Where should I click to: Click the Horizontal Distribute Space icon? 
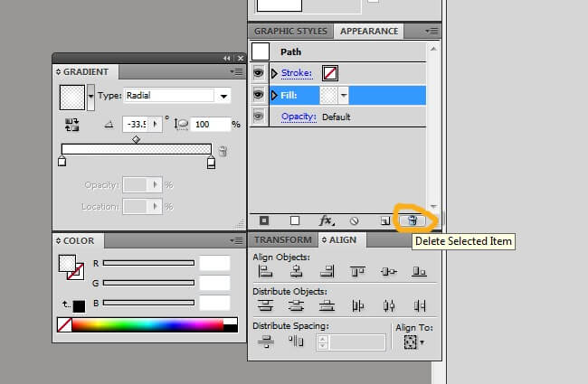coord(296,341)
